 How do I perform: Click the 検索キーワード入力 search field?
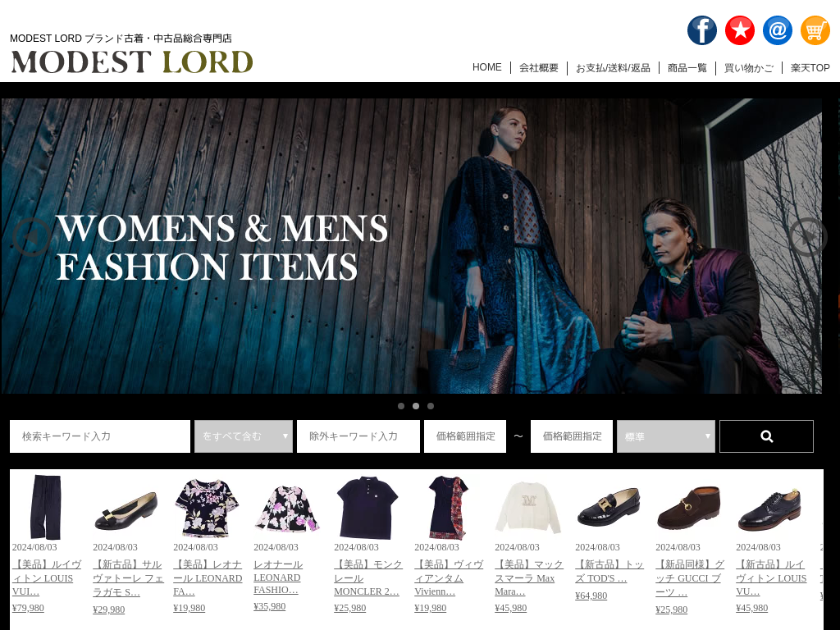coord(99,436)
